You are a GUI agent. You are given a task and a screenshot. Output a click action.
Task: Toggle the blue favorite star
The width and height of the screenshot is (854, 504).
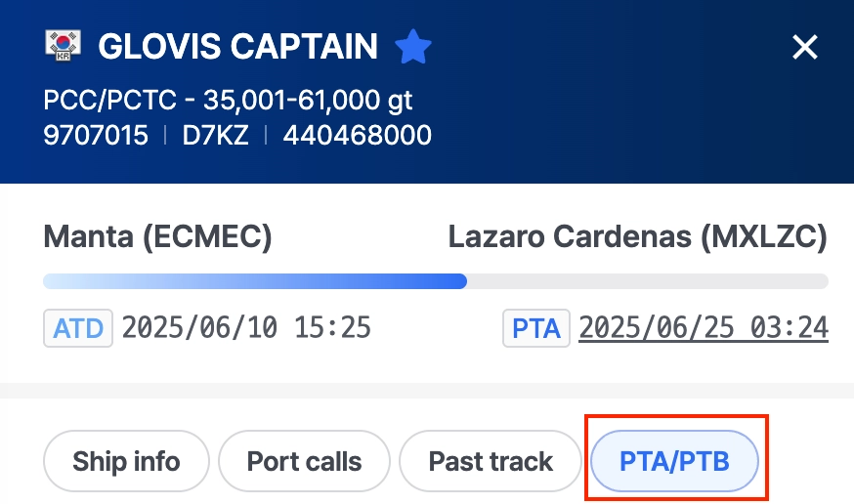pos(412,46)
